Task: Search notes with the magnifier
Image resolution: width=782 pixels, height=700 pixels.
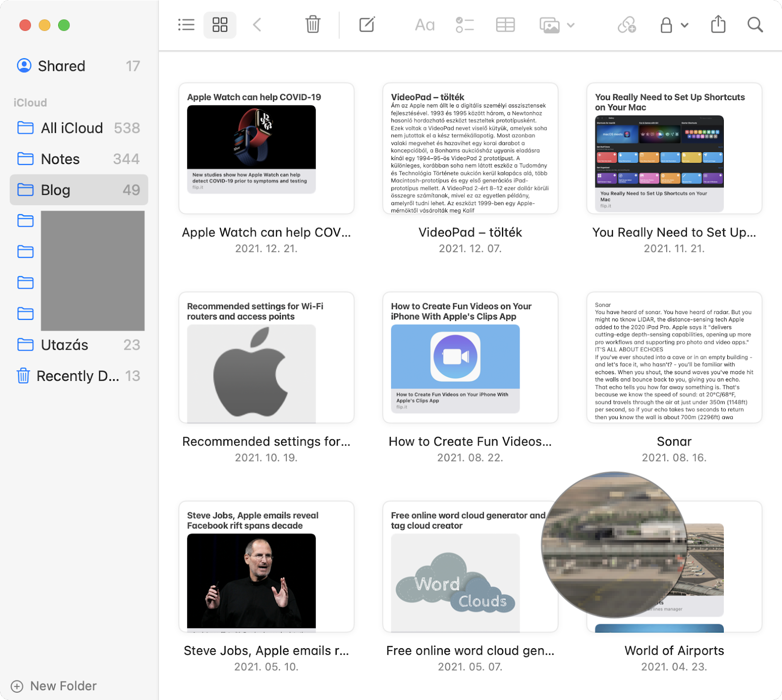Action: click(755, 25)
